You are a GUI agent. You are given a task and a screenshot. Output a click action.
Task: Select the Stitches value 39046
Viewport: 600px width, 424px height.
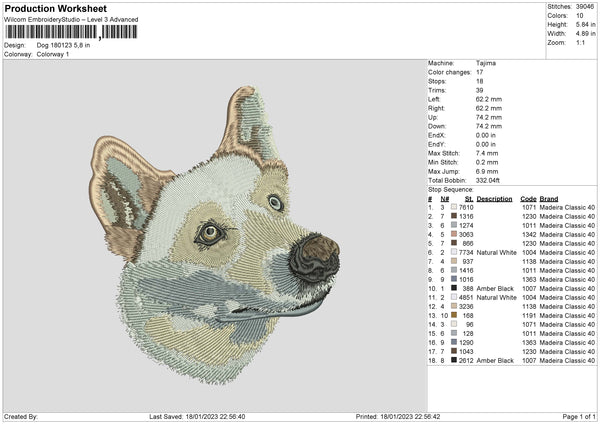tap(585, 7)
